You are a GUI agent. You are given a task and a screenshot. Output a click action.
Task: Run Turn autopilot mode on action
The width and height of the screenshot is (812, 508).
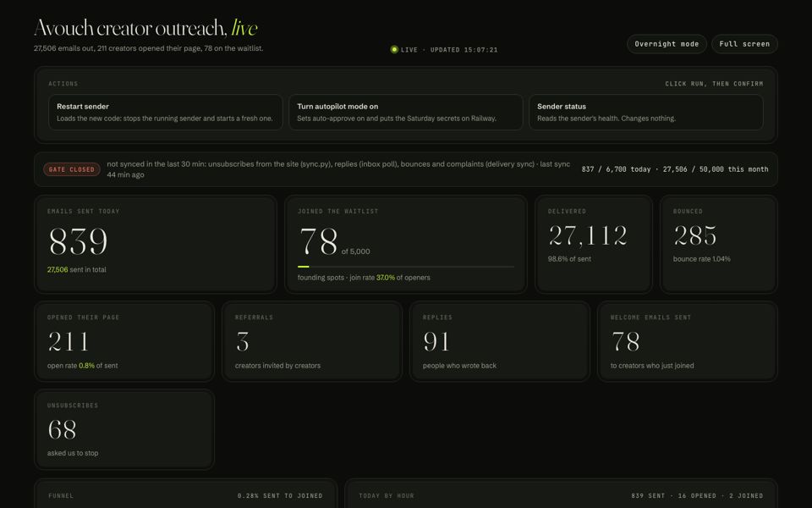[405, 112]
